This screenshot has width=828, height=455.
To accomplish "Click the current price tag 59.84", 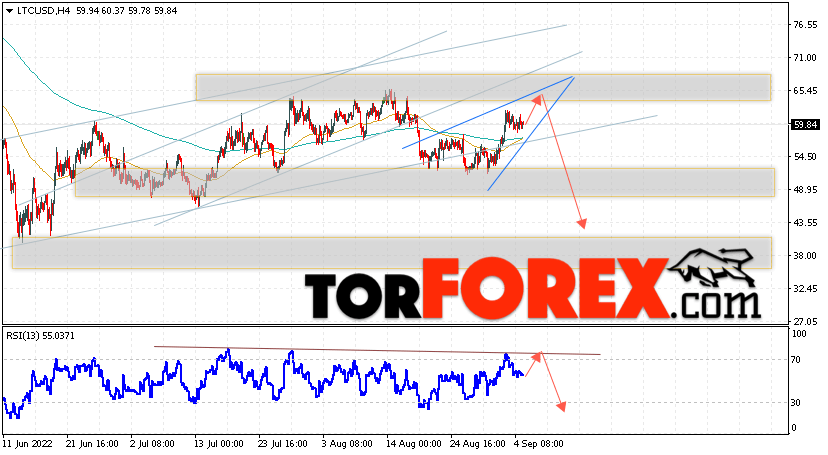I will (x=805, y=125).
